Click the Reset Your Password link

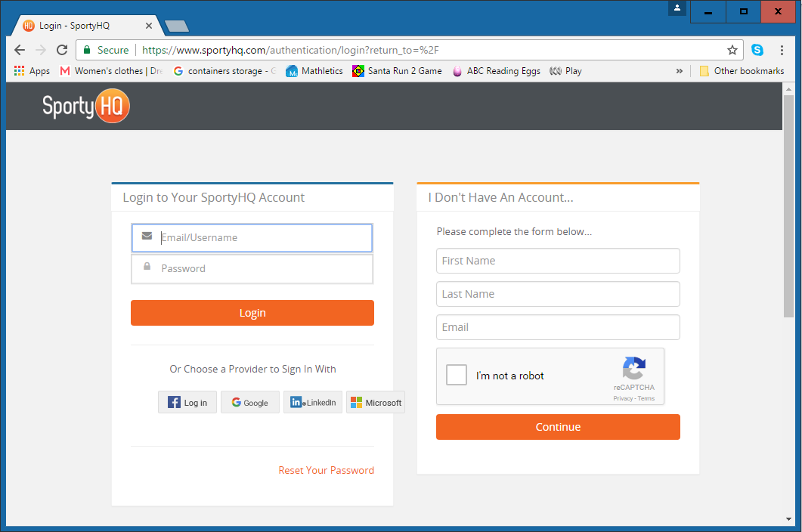pos(326,469)
